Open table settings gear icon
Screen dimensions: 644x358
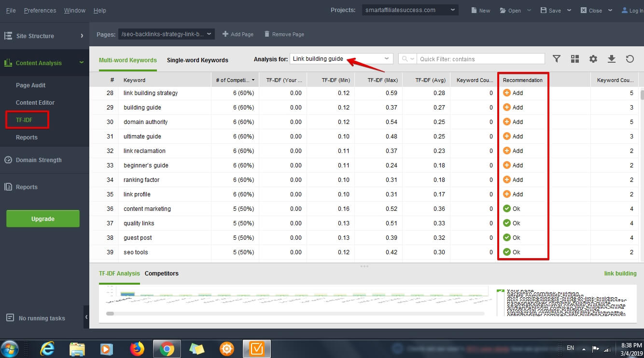pyautogui.click(x=593, y=59)
